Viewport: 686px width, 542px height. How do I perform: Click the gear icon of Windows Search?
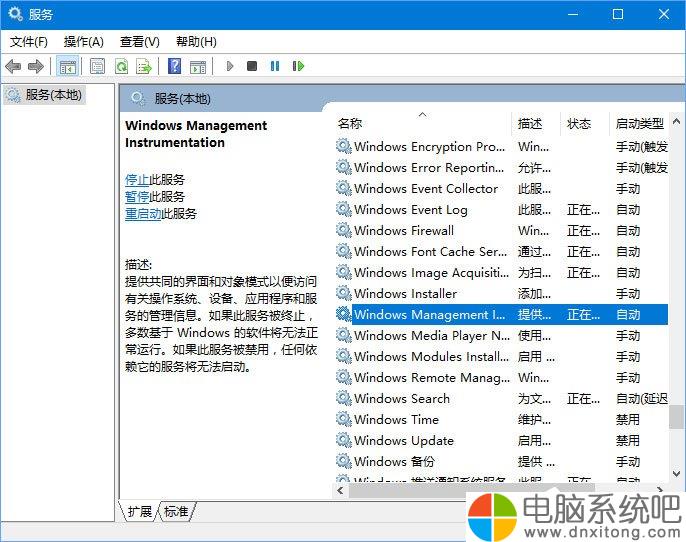click(x=343, y=399)
